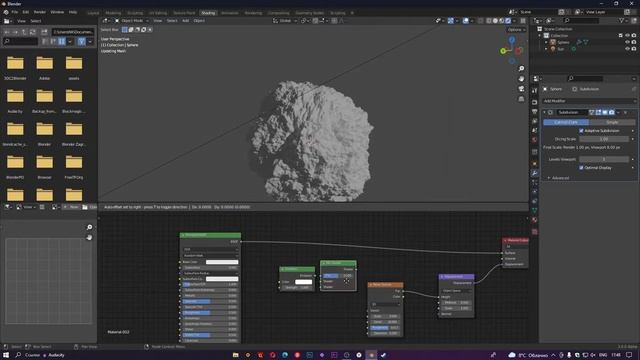
Task: Toggle Collection visibility eye in outliner
Action: [x=627, y=36]
